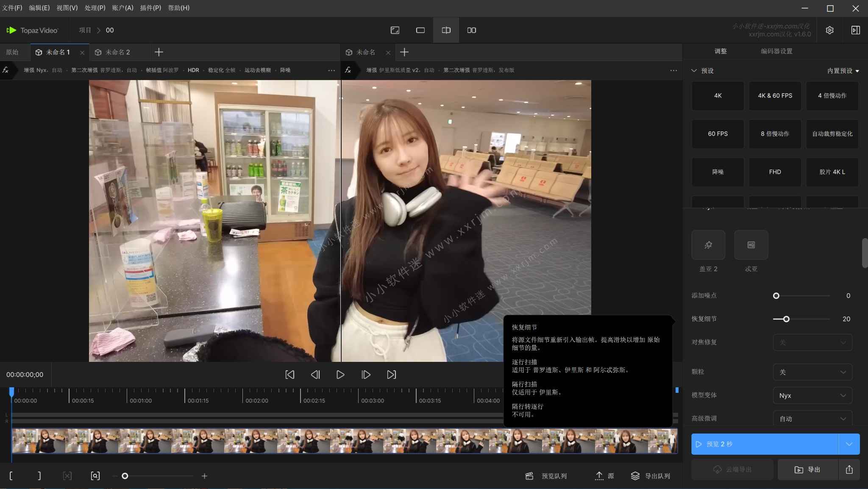The width and height of the screenshot is (868, 489).
Task: Apply the 4K preset
Action: pyautogui.click(x=718, y=96)
